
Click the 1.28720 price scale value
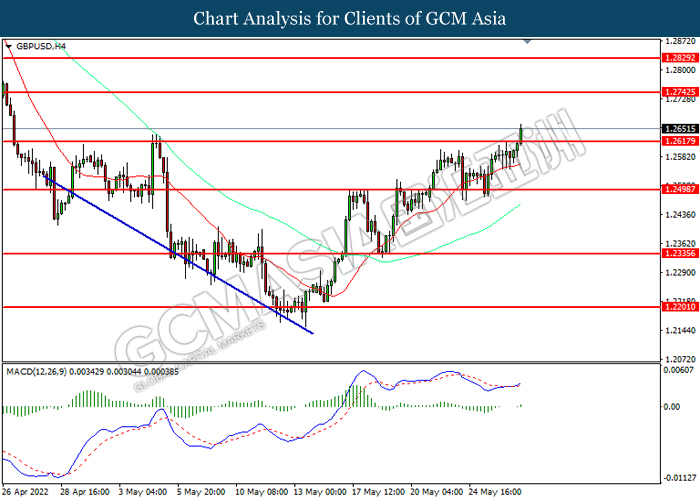(680, 41)
